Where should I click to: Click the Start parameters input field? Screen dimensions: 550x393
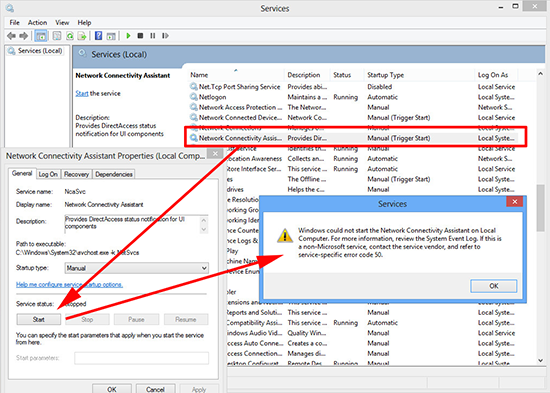tap(141, 358)
